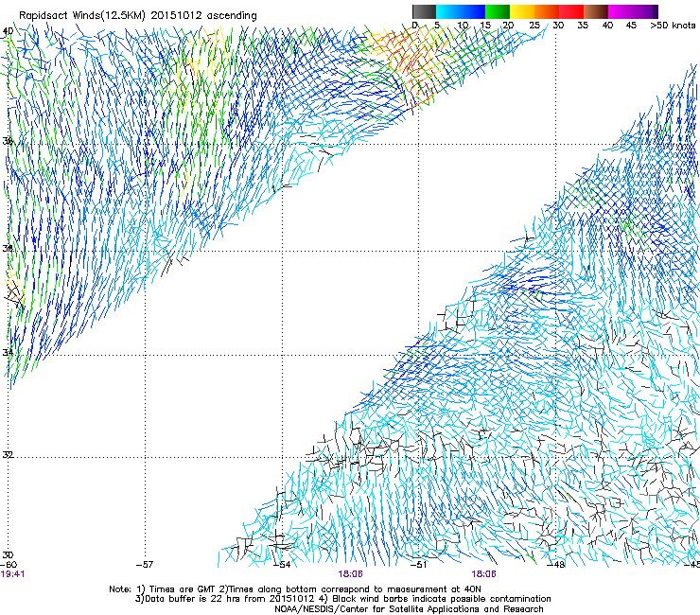Click the 'Data buffer is 22 hrs' note line

tap(342, 599)
